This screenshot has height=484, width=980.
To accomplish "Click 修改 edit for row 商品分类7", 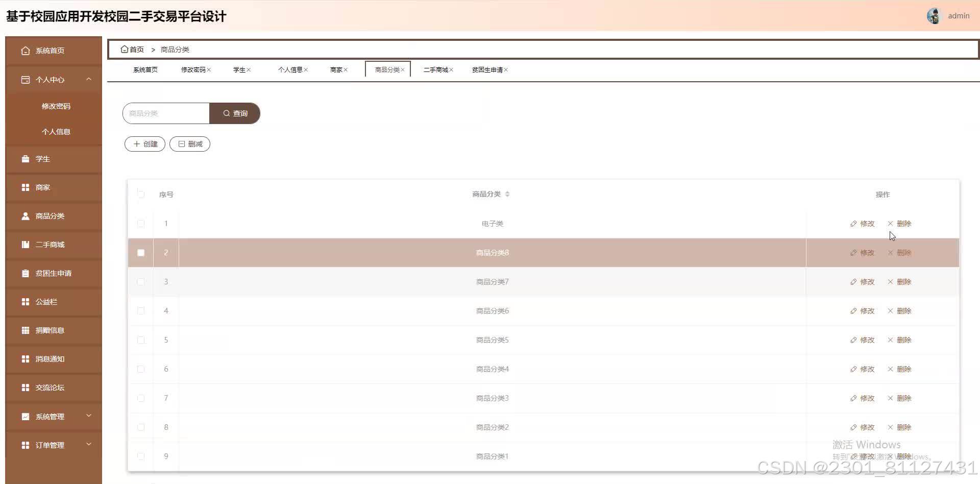I will point(863,282).
